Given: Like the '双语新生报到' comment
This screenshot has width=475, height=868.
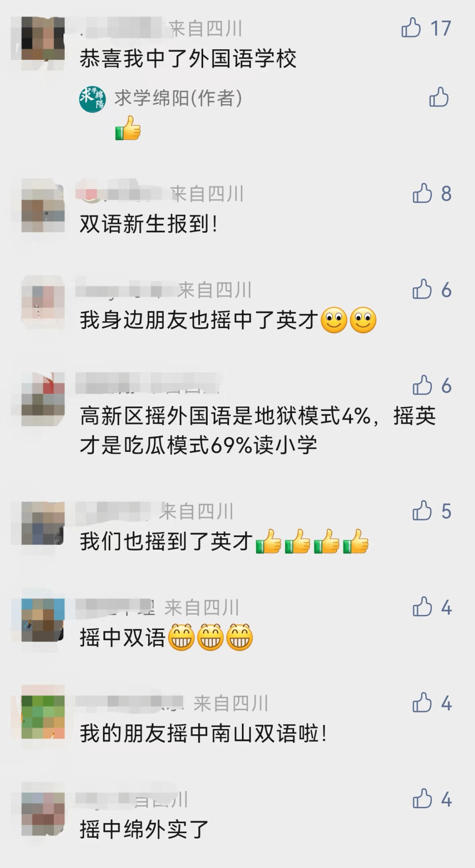Looking at the screenshot, I should tap(422, 193).
